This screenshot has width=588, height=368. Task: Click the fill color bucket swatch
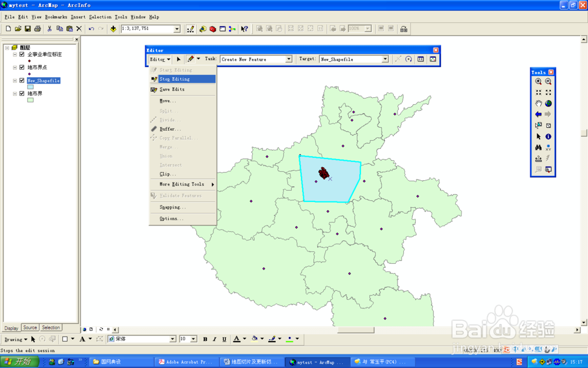(255, 339)
